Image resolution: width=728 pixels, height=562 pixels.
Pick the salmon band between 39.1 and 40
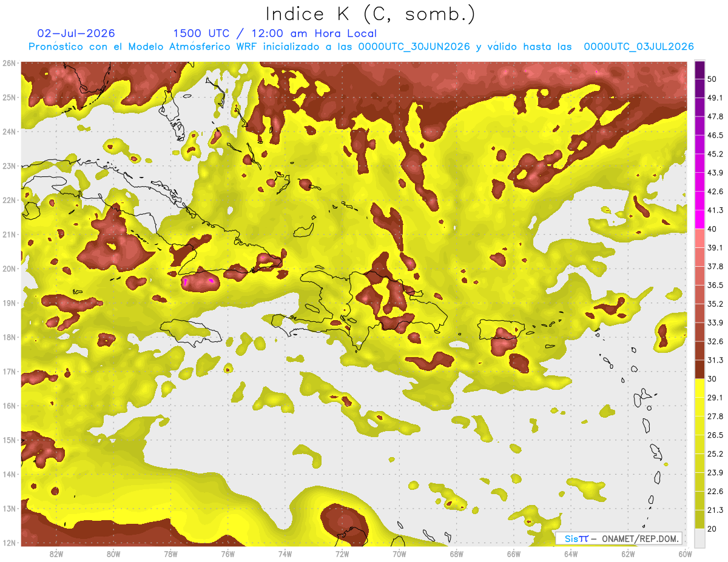(699, 238)
